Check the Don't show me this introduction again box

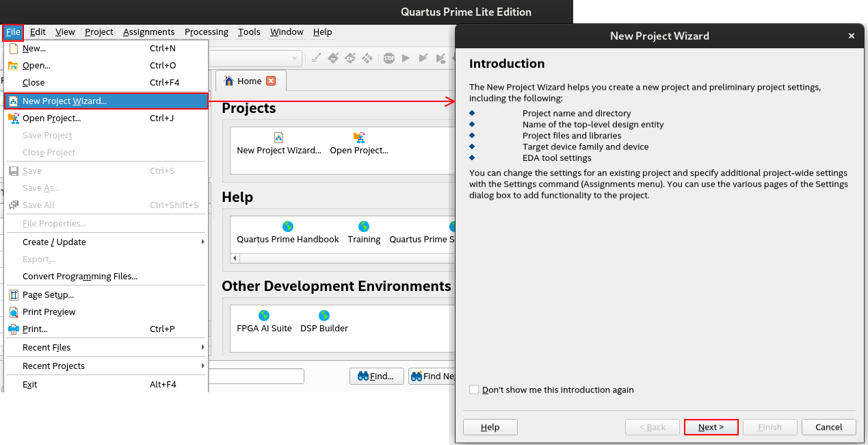(x=473, y=389)
